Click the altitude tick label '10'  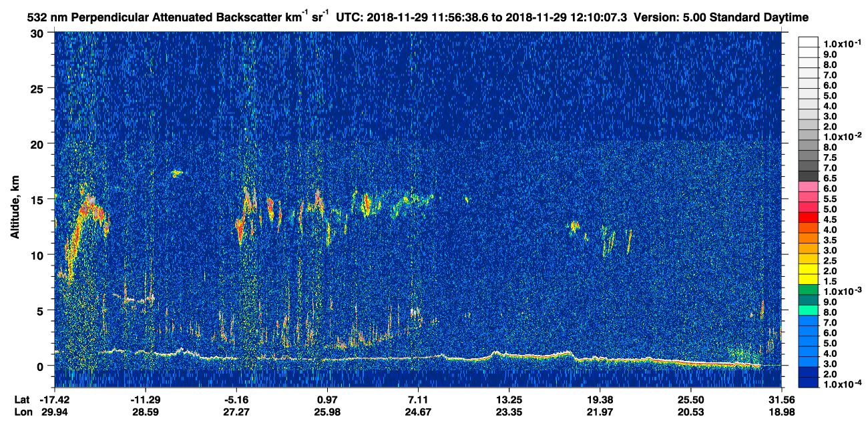39,255
